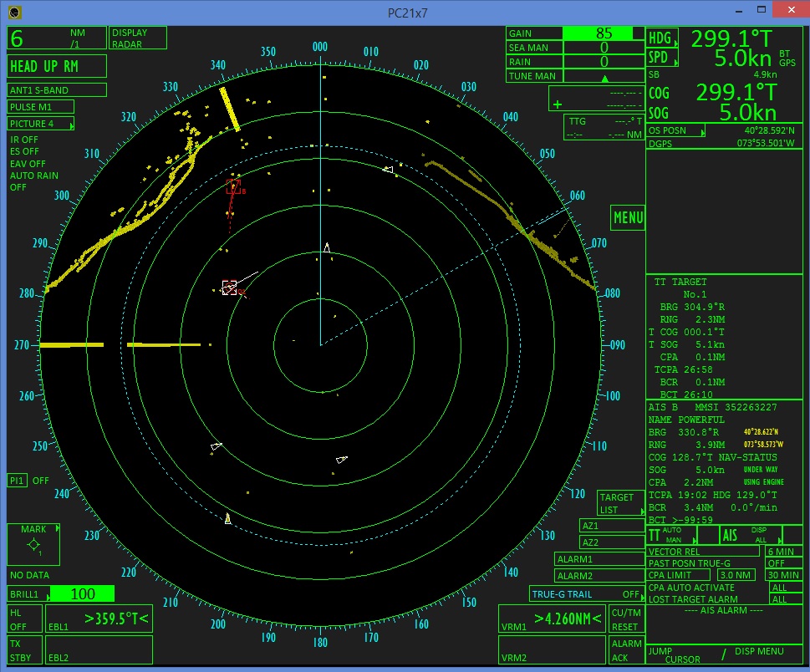Select the white boxed tracked target No.1
This screenshot has height=672, width=810.
(229, 288)
